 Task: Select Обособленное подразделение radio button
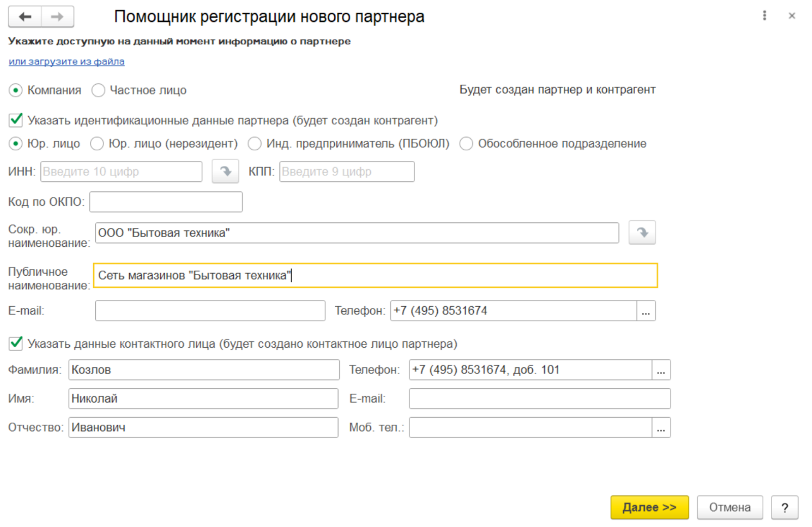point(467,144)
